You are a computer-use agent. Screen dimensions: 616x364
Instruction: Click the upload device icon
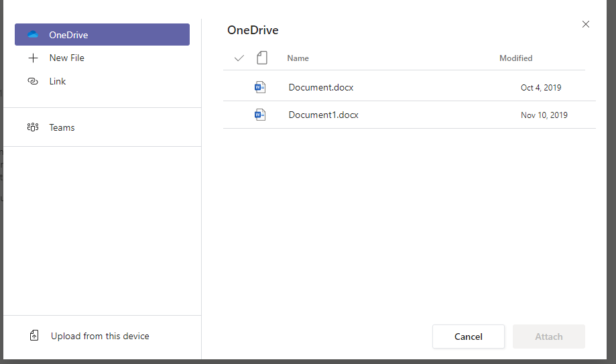coord(34,336)
